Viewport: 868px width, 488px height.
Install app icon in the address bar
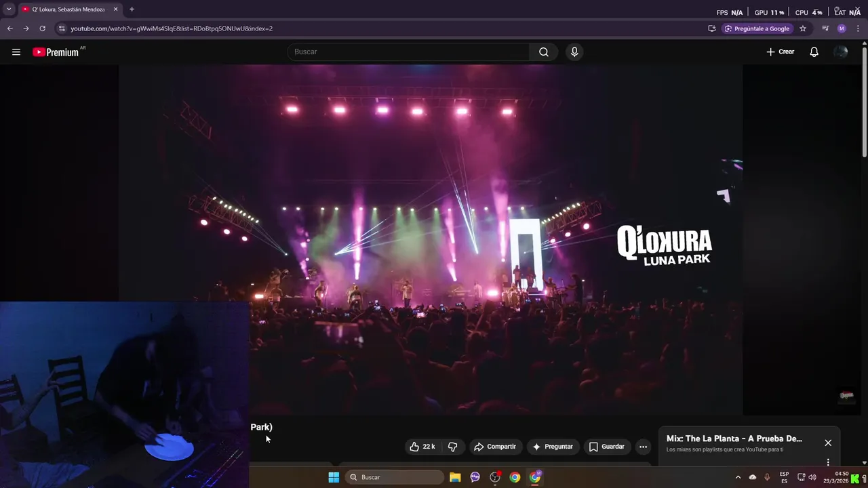click(x=711, y=28)
